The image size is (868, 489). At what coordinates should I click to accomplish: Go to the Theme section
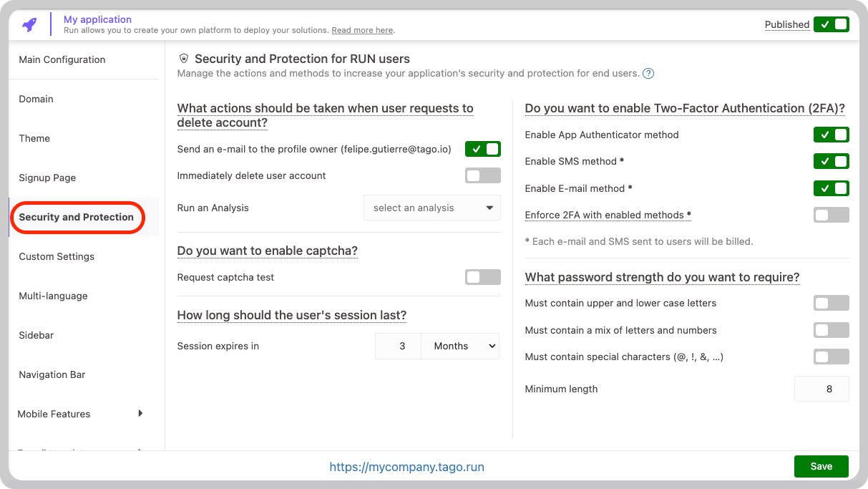tap(34, 138)
